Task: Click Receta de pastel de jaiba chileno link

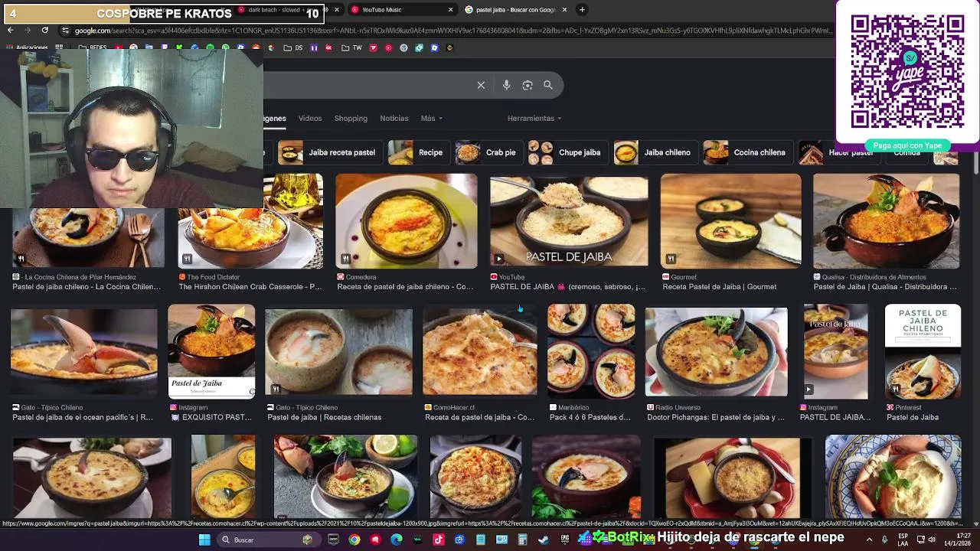Action: 406,287
